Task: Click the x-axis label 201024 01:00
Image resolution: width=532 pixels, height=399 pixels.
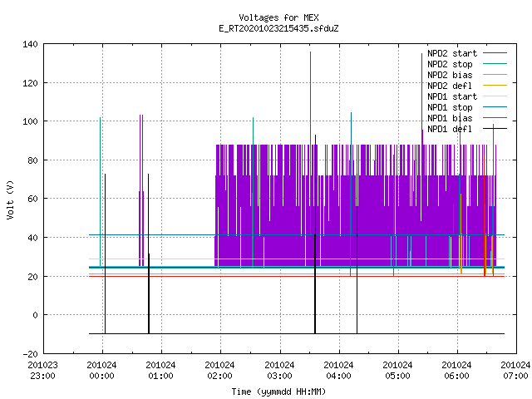Action: coord(160,371)
